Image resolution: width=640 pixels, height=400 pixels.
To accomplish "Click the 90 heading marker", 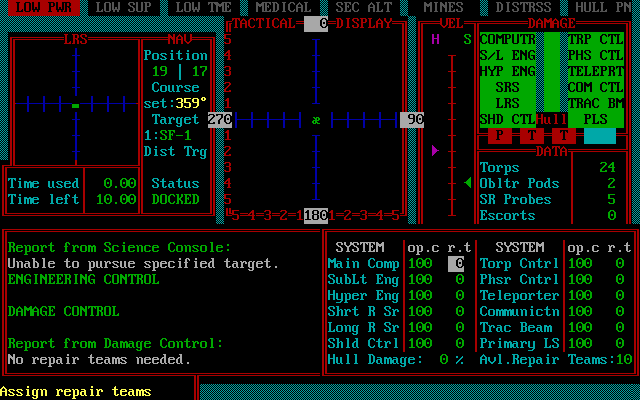I will 412,120.
